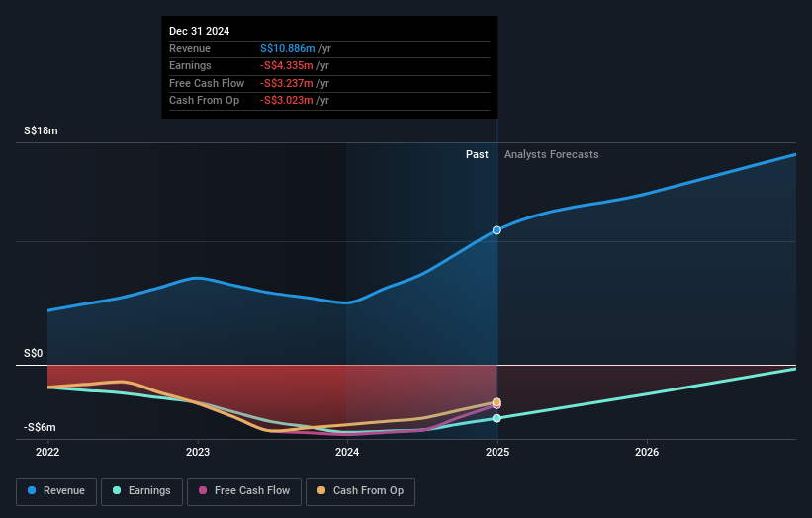
Task: Click the -S$3.023m cash from op value
Action: point(287,101)
